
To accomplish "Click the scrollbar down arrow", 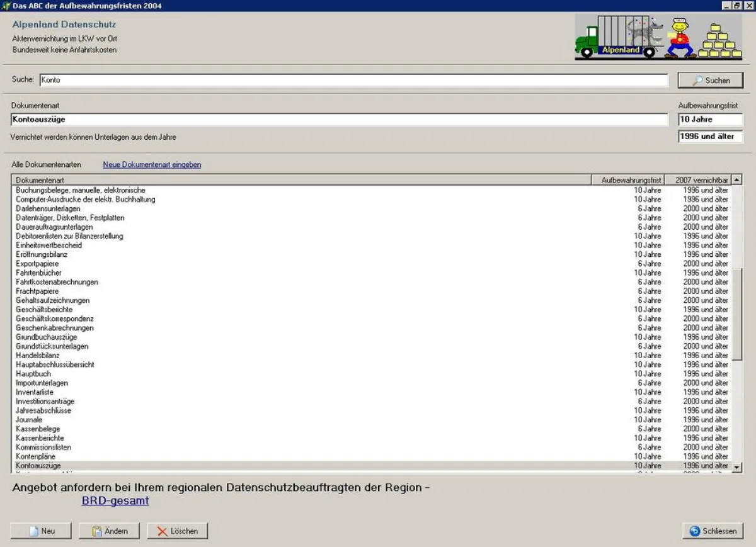I will [x=735, y=466].
